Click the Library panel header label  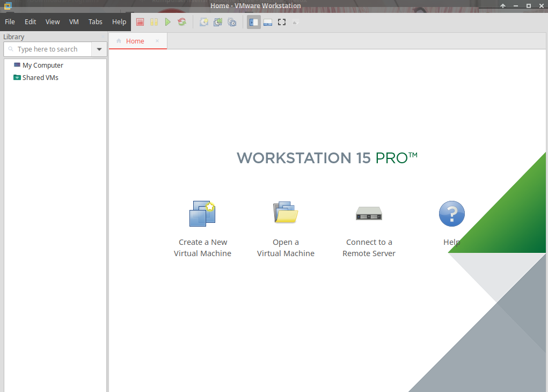coord(13,37)
